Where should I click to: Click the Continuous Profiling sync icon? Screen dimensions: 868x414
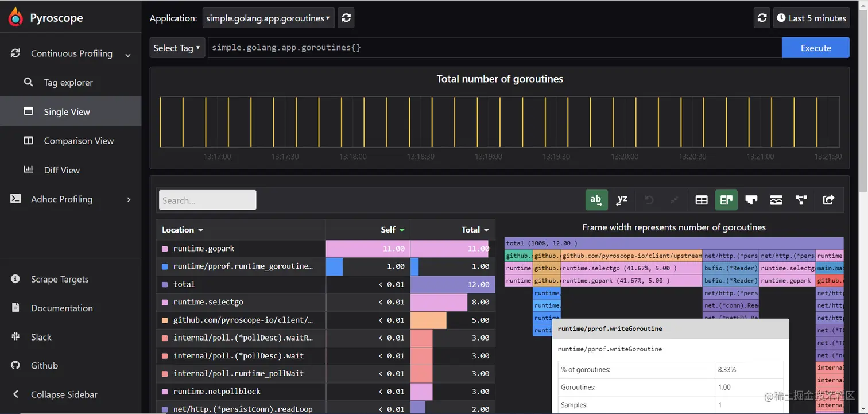(15, 53)
